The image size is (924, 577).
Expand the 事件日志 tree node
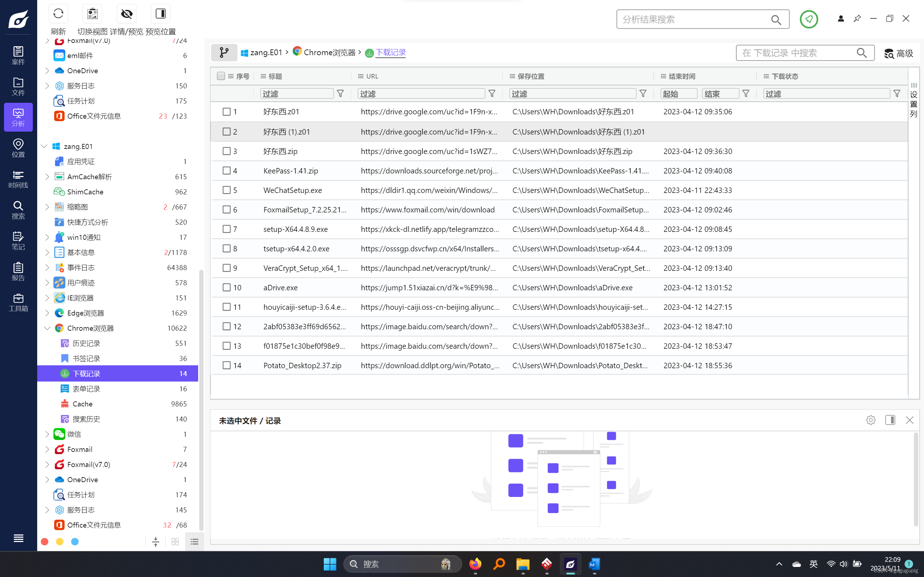(47, 268)
